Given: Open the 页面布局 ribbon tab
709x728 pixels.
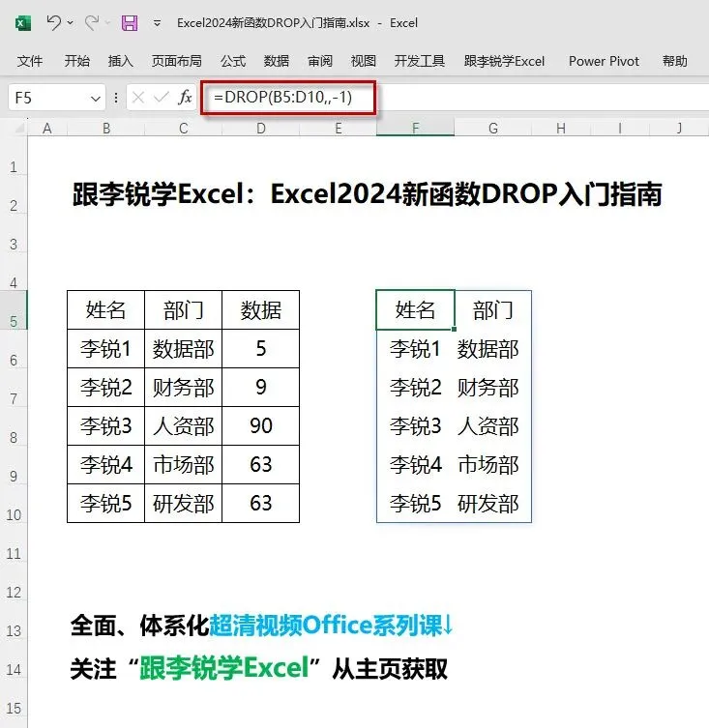Looking at the screenshot, I should point(177,61).
